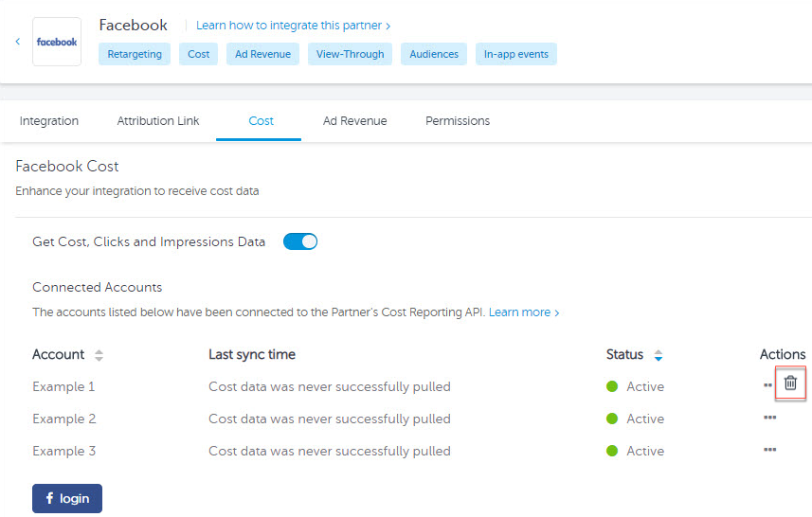Click the Facebook login button

click(67, 498)
